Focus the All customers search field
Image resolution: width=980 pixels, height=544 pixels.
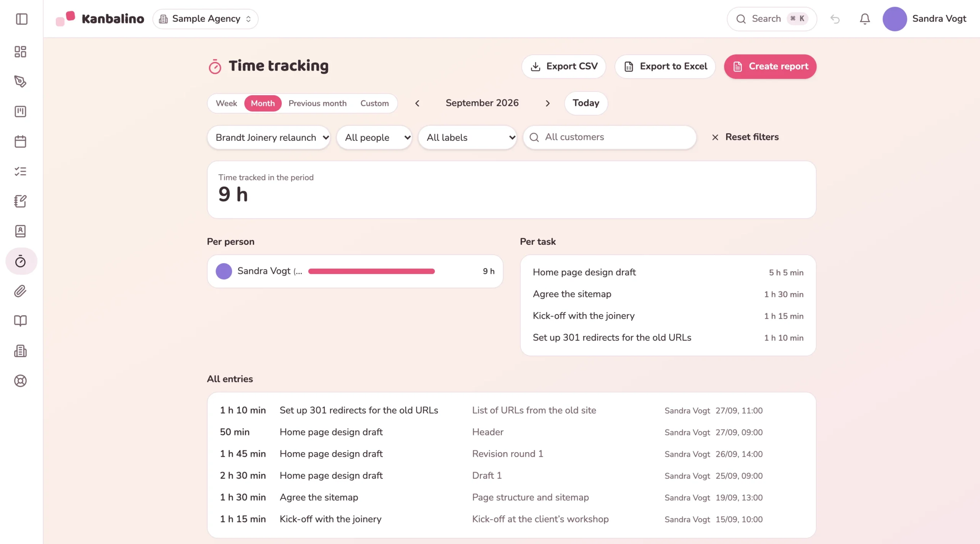pos(609,137)
